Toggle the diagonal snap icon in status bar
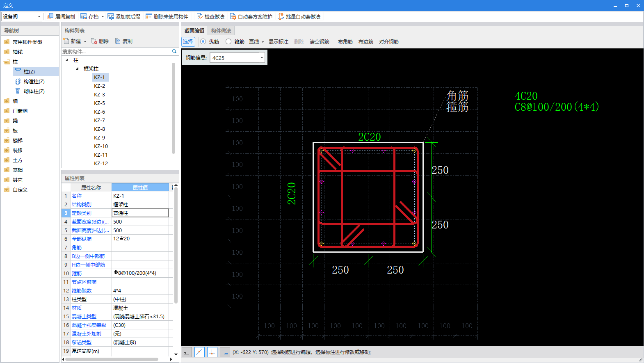Image resolution: width=644 pixels, height=363 pixels. pos(199,352)
